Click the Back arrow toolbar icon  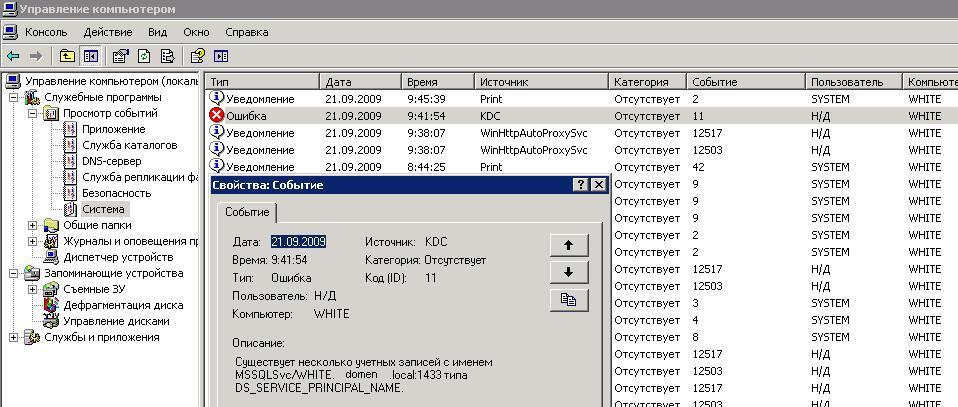click(x=13, y=56)
